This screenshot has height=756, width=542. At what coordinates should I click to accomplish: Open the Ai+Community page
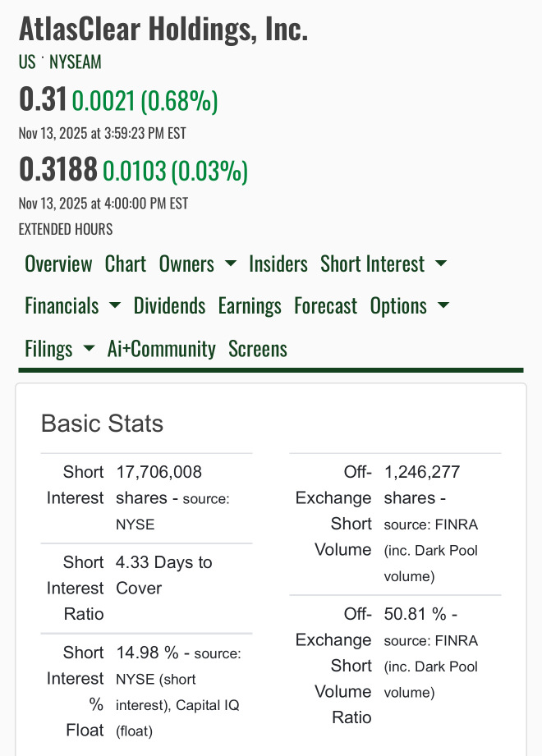click(162, 349)
